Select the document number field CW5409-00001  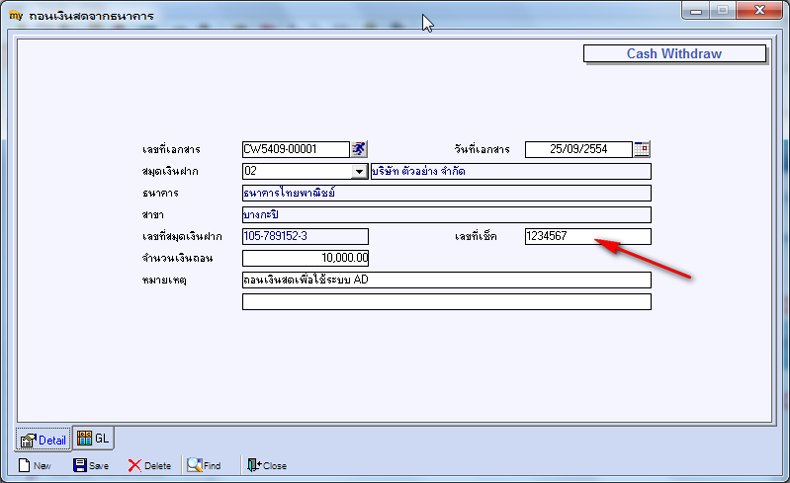(x=296, y=149)
